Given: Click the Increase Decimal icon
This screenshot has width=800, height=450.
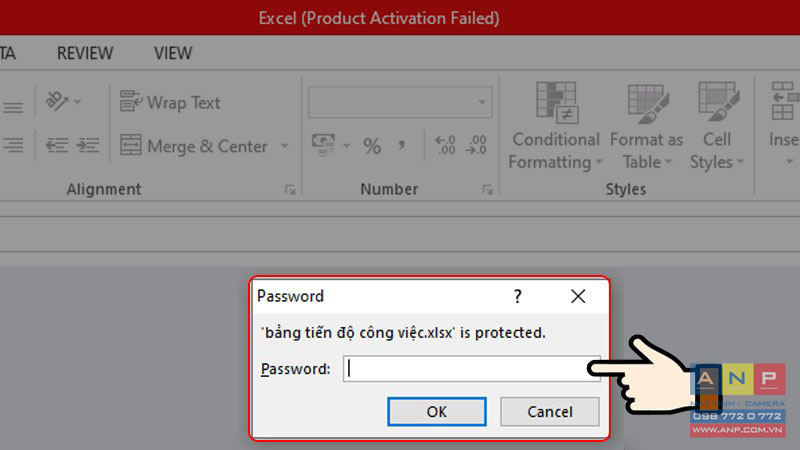Looking at the screenshot, I should (445, 145).
